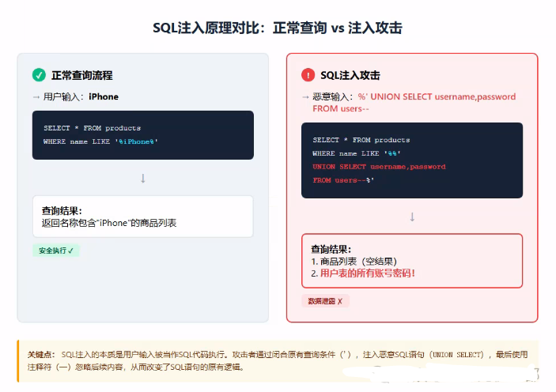Click the green checkmark icon beside 正常查询流程

pyautogui.click(x=39, y=75)
